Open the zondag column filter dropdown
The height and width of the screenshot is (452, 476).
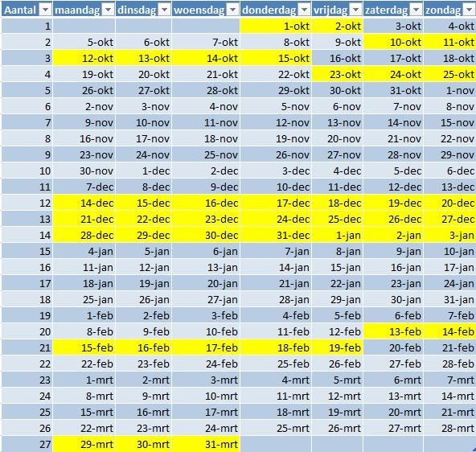[470, 10]
